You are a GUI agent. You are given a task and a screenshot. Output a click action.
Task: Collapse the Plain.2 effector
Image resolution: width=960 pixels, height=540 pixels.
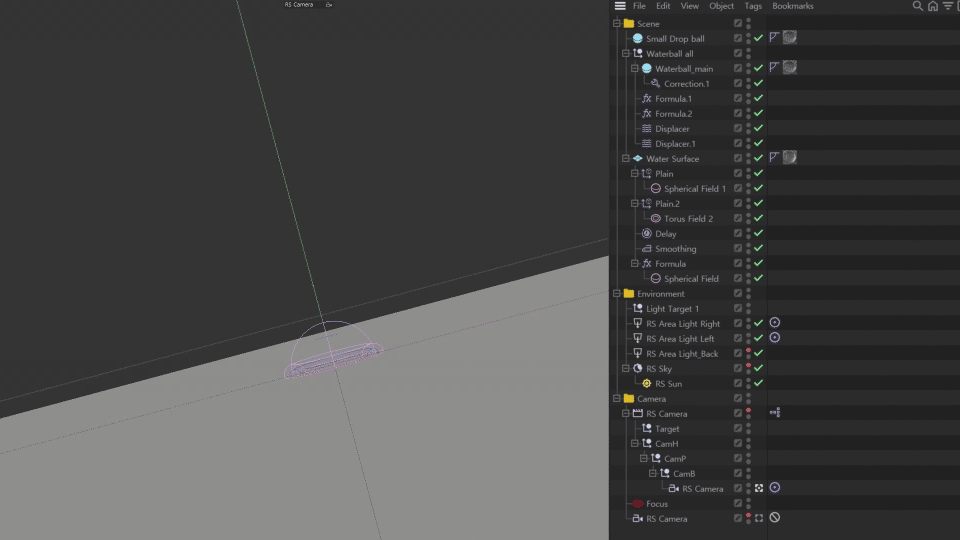[x=635, y=203]
